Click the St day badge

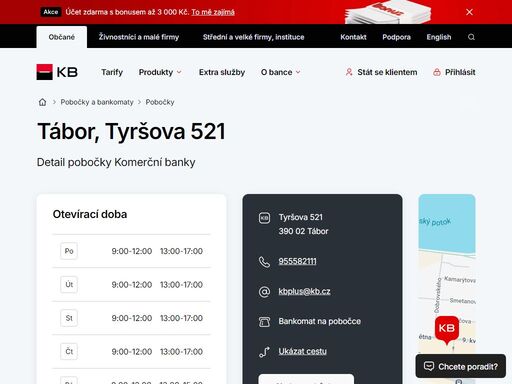(69, 318)
